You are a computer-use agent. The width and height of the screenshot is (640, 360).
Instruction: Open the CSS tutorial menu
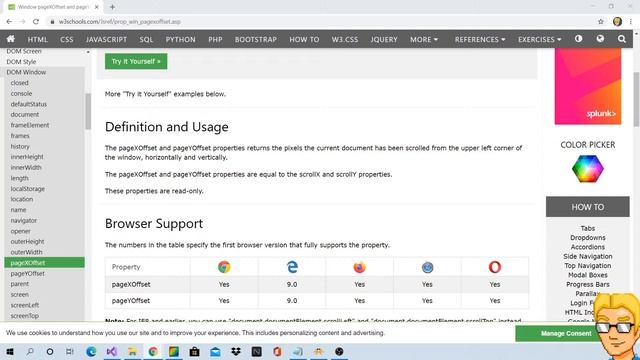(67, 39)
